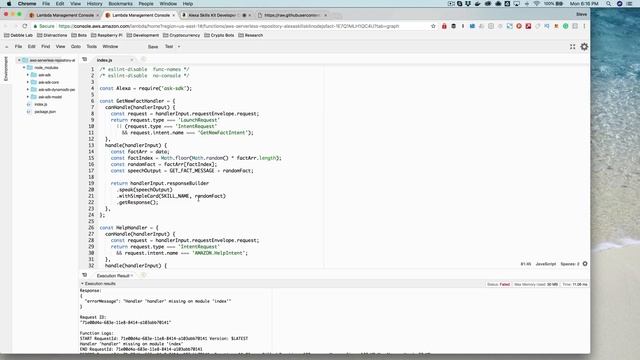Expand the ask-sdk-dynamodb folder

(x=28, y=90)
